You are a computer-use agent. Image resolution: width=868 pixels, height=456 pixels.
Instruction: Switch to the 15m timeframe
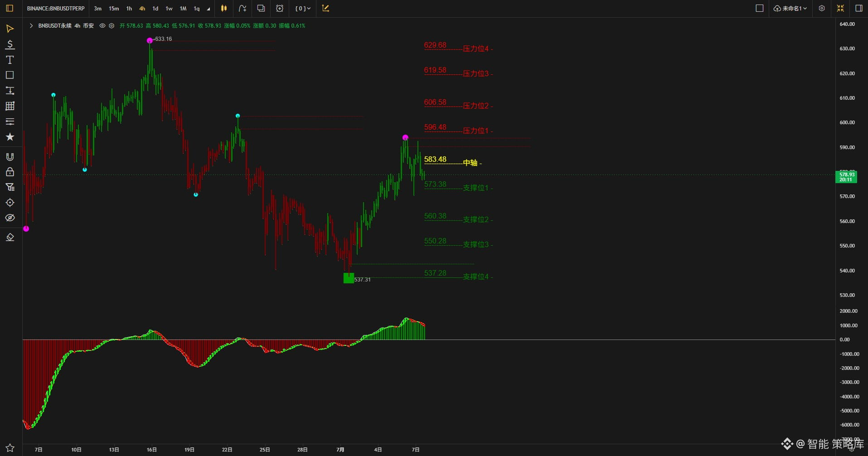(114, 9)
